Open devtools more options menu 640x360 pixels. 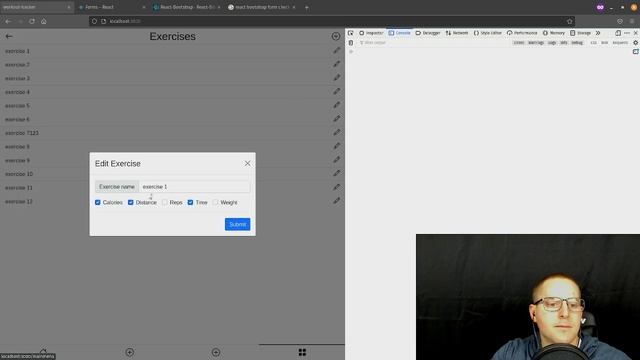coord(627,33)
